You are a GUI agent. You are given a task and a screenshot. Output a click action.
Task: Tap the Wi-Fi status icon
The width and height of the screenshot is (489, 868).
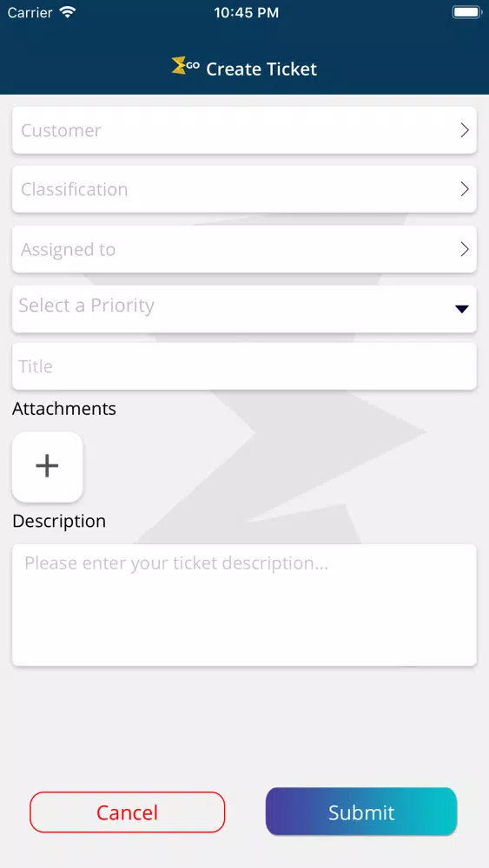[68, 12]
